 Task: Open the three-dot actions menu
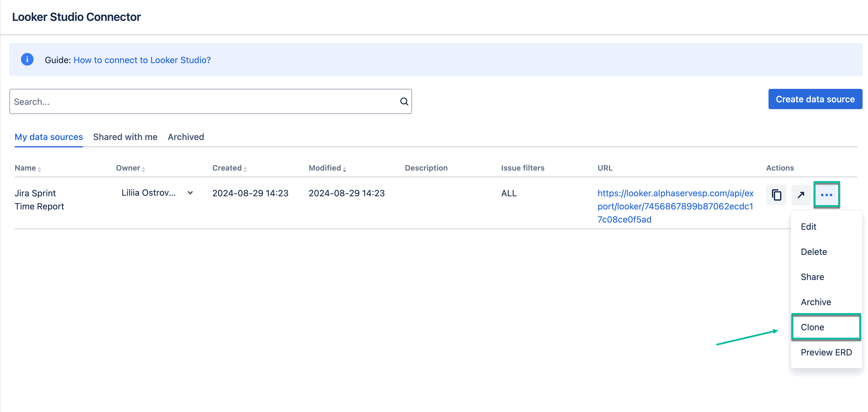pos(827,195)
